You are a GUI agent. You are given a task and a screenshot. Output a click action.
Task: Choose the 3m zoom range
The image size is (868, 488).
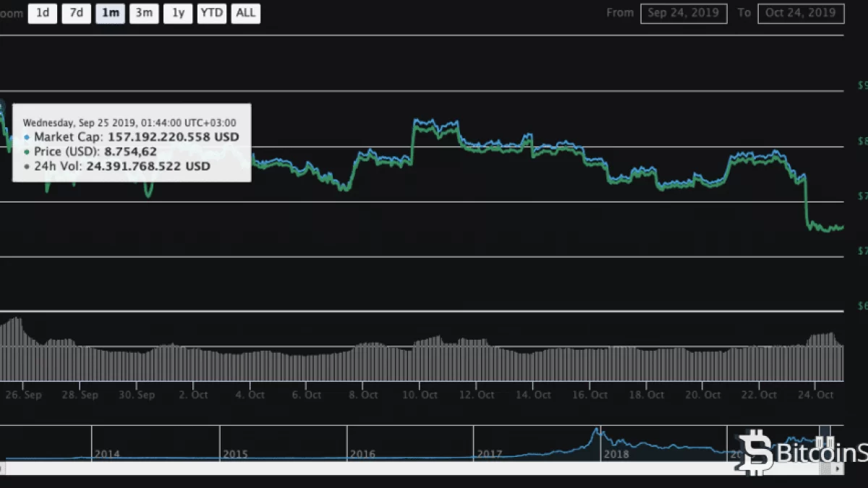pos(144,14)
